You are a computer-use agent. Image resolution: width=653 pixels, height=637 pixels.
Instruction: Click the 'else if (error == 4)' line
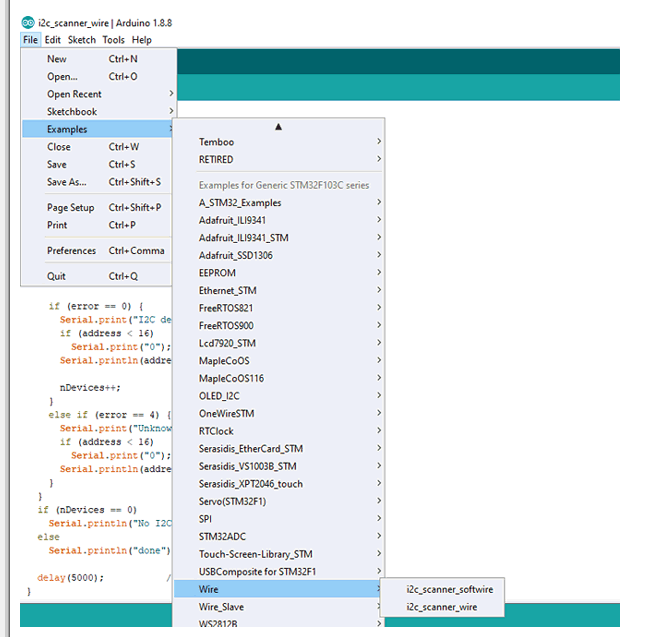pos(110,415)
